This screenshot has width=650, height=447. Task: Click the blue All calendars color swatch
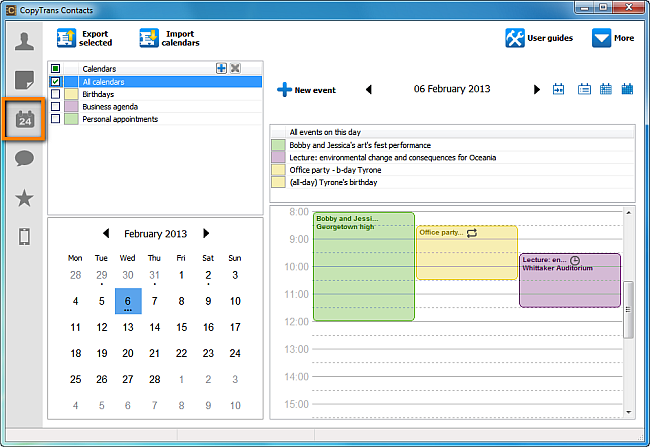coord(71,82)
